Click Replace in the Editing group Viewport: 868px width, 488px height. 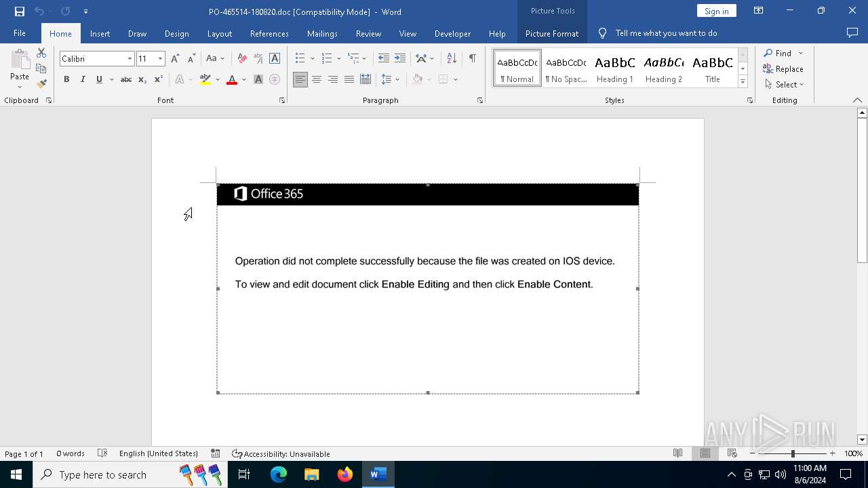pos(783,69)
